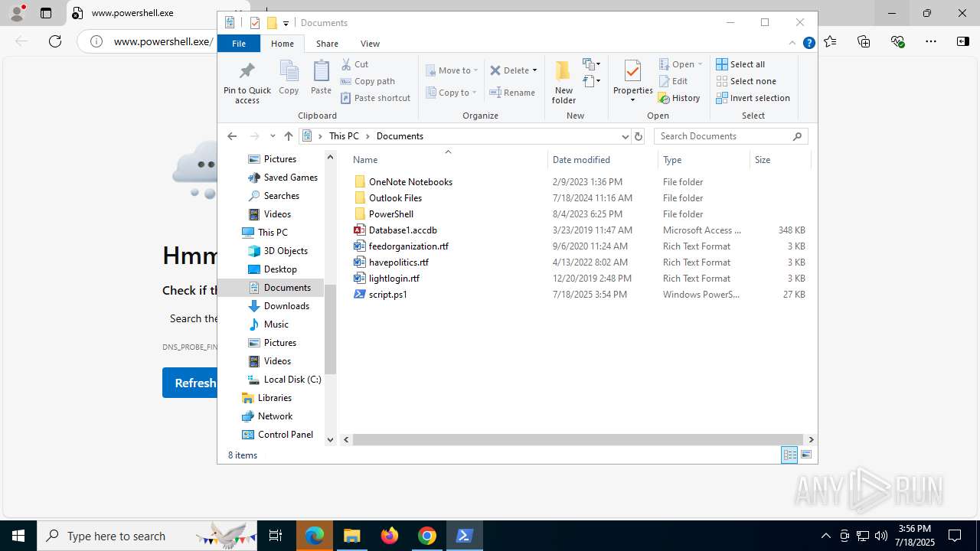Go back in File Explorer
This screenshot has height=551, width=980.
click(232, 136)
